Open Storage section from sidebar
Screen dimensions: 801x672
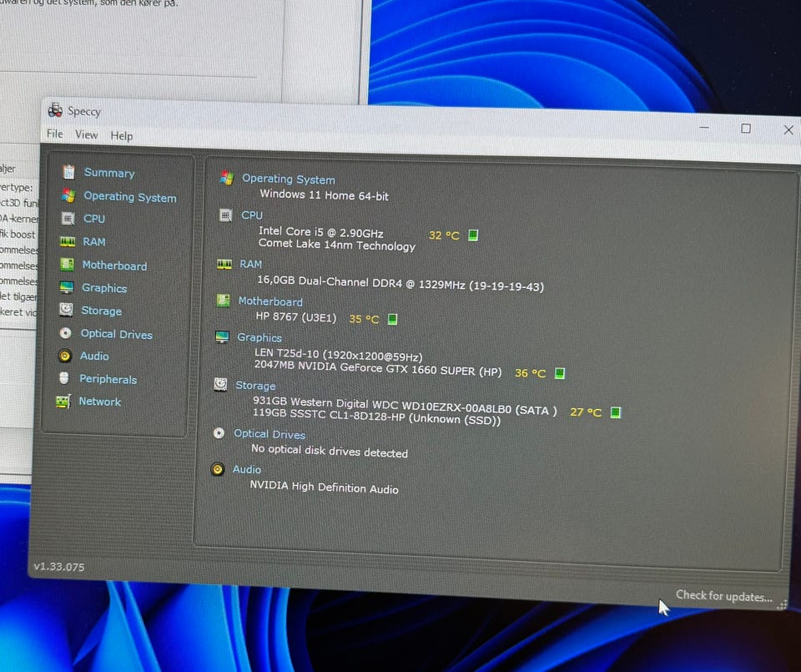tap(102, 311)
